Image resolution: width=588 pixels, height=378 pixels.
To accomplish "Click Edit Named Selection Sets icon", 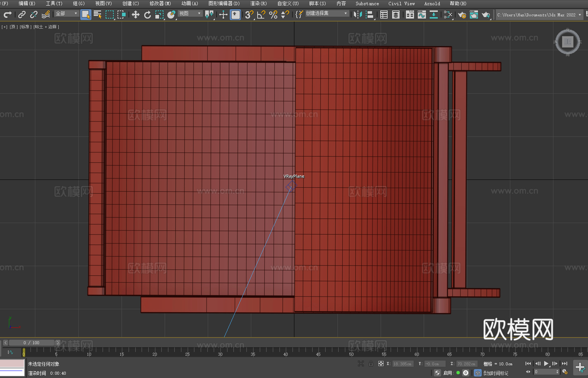I will 299,14.
